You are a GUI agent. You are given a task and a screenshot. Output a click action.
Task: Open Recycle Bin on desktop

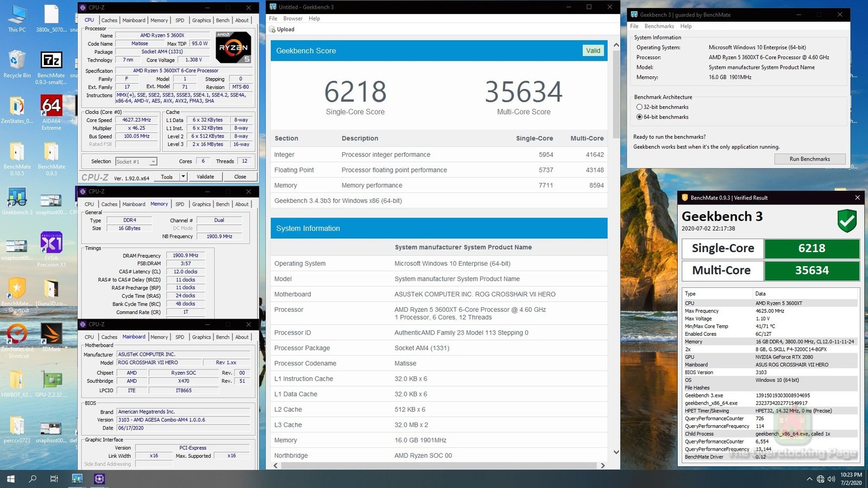pos(17,61)
